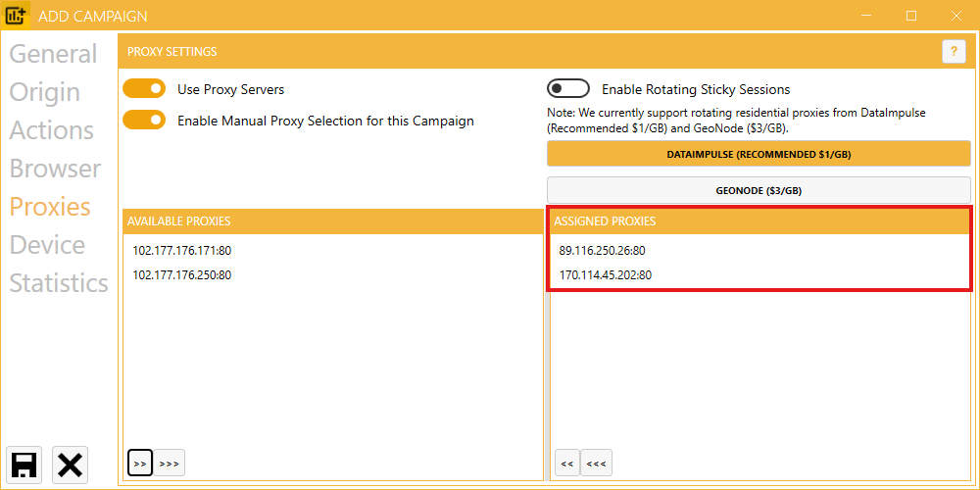Click the cancel X icon at bottom left
980x490 pixels.
tap(70, 465)
